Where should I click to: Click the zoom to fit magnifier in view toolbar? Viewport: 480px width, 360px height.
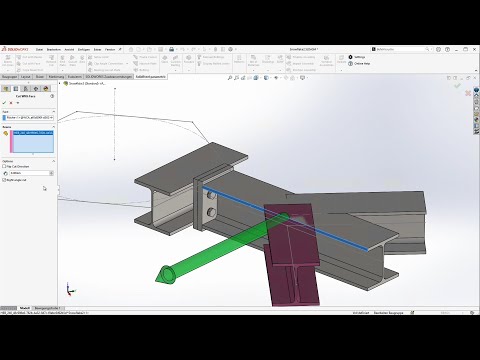point(230,78)
